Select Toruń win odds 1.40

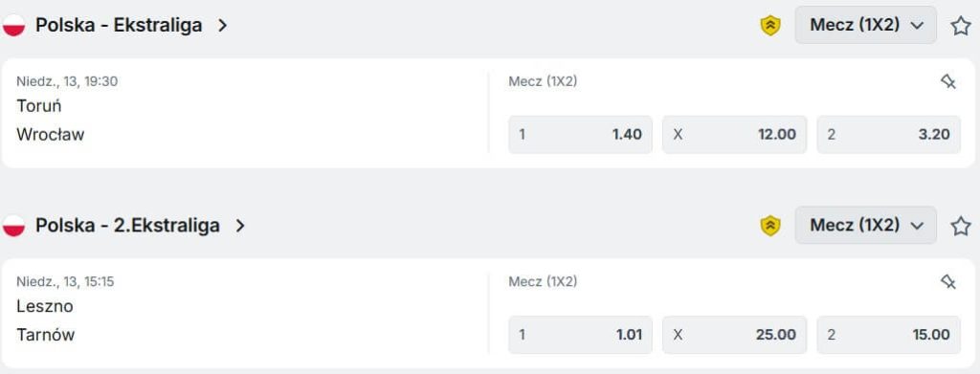[x=580, y=134]
